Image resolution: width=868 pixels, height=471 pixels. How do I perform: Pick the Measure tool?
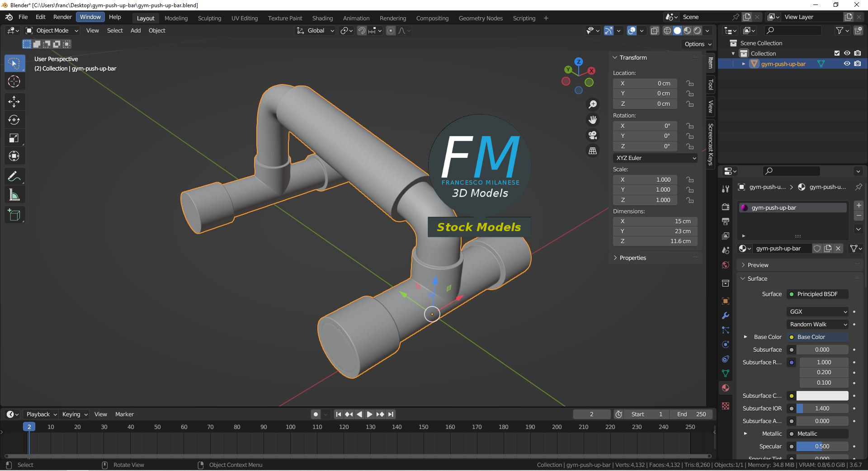14,195
